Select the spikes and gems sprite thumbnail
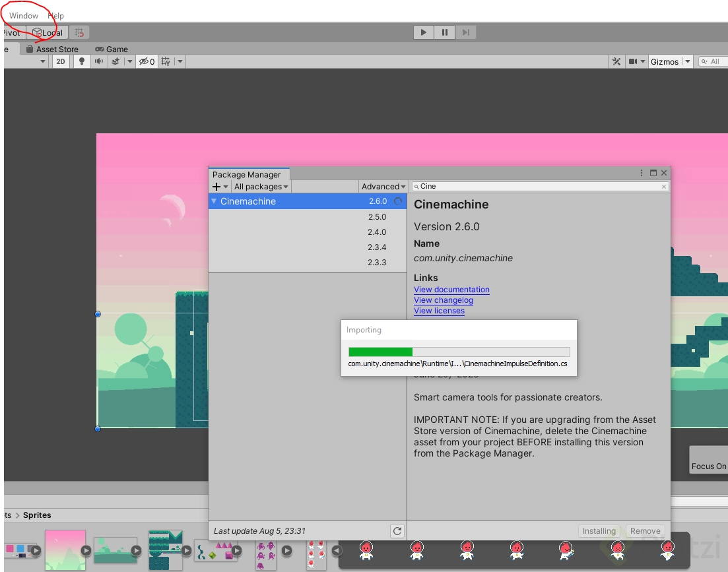 pyautogui.click(x=215, y=551)
